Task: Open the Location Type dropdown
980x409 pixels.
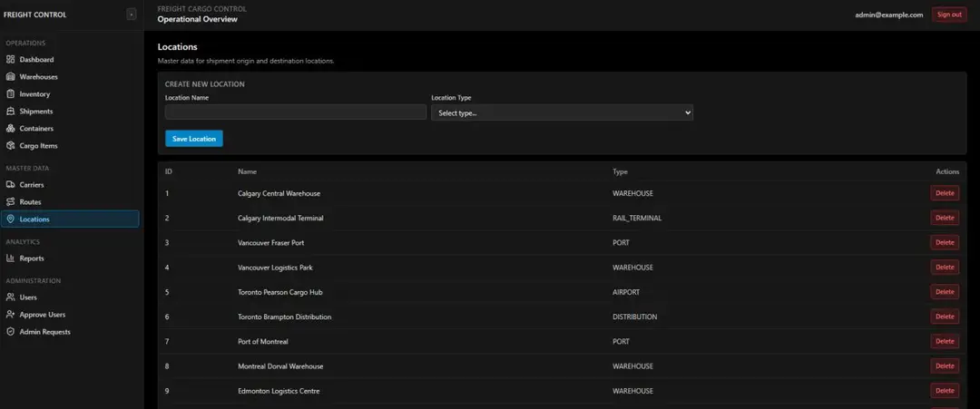Action: click(562, 113)
